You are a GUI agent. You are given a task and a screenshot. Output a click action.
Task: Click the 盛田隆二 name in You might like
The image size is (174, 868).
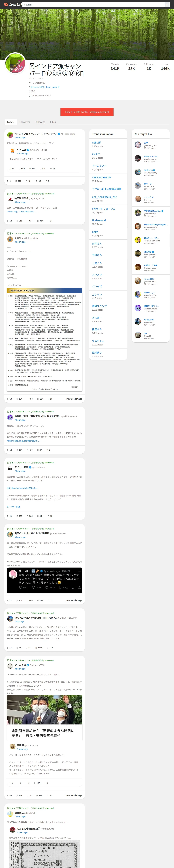click(149, 293)
